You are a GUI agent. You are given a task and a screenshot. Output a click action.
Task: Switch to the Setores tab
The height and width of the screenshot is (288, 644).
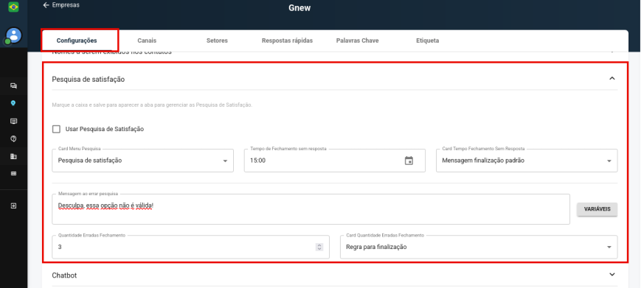[x=217, y=41]
